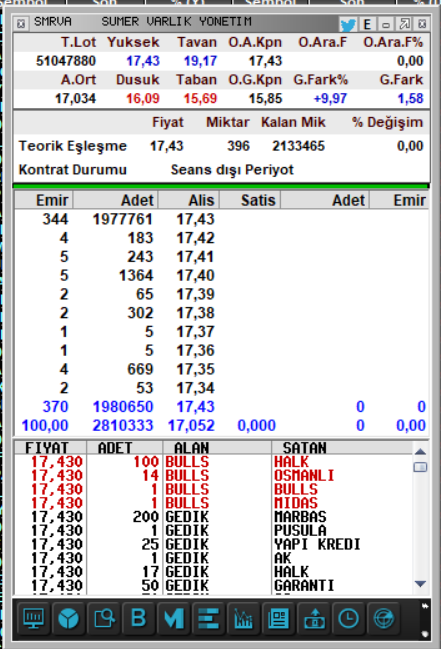Click the Seans dışı Periyot status text

tap(232, 170)
